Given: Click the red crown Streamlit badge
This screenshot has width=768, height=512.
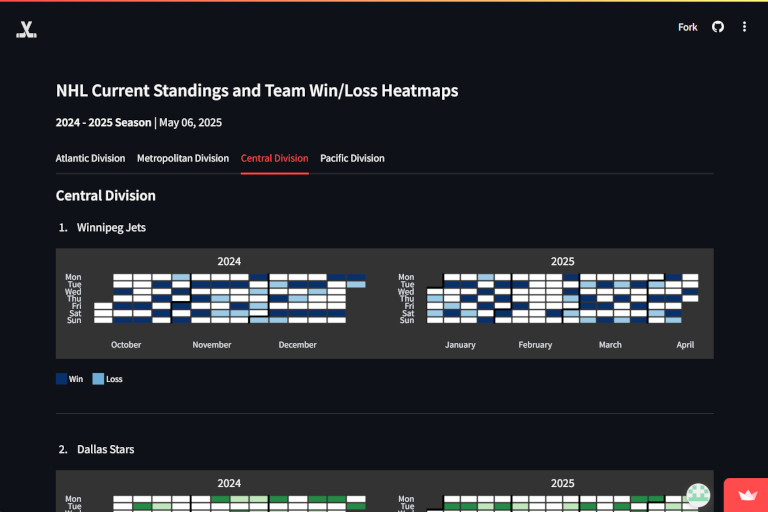Looking at the screenshot, I should [747, 495].
